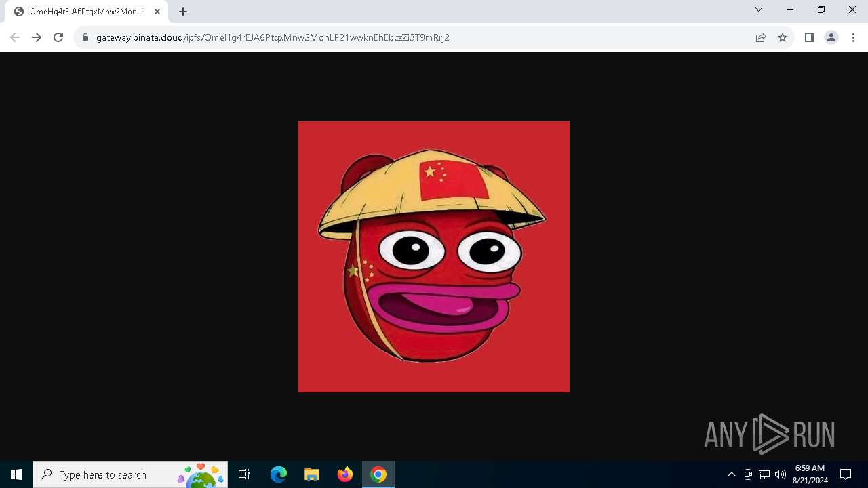
Task: Launch Microsoft Edge from the taskbar
Action: click(279, 474)
